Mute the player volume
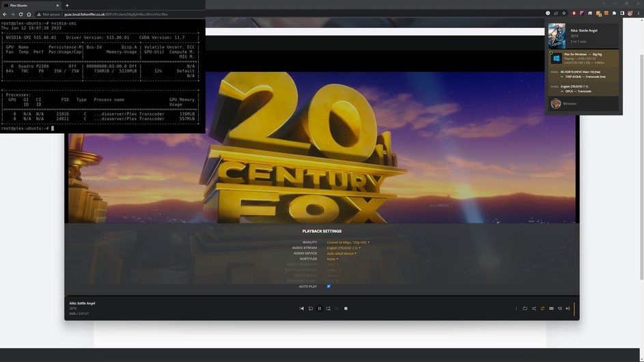The height and width of the screenshot is (362, 644). click(568, 309)
